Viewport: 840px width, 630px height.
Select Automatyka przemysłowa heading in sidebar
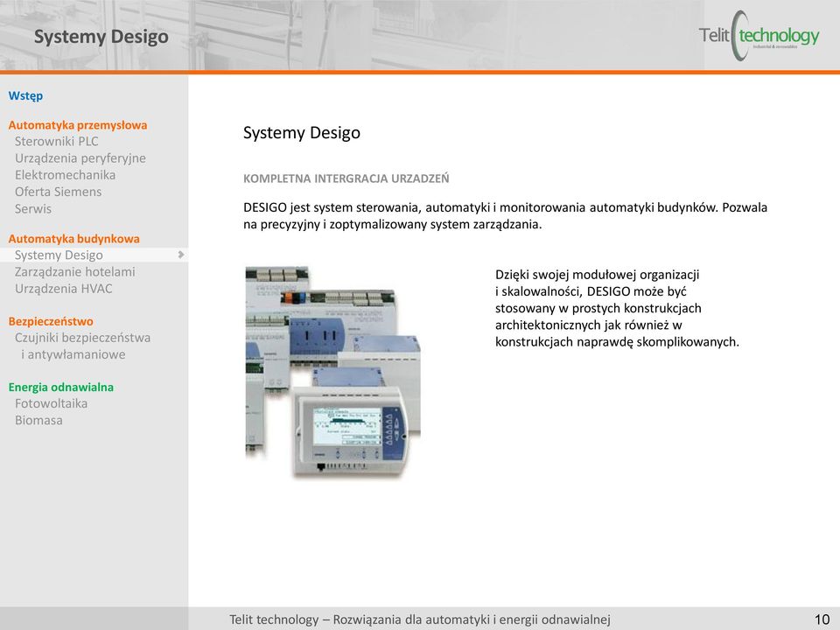point(78,125)
